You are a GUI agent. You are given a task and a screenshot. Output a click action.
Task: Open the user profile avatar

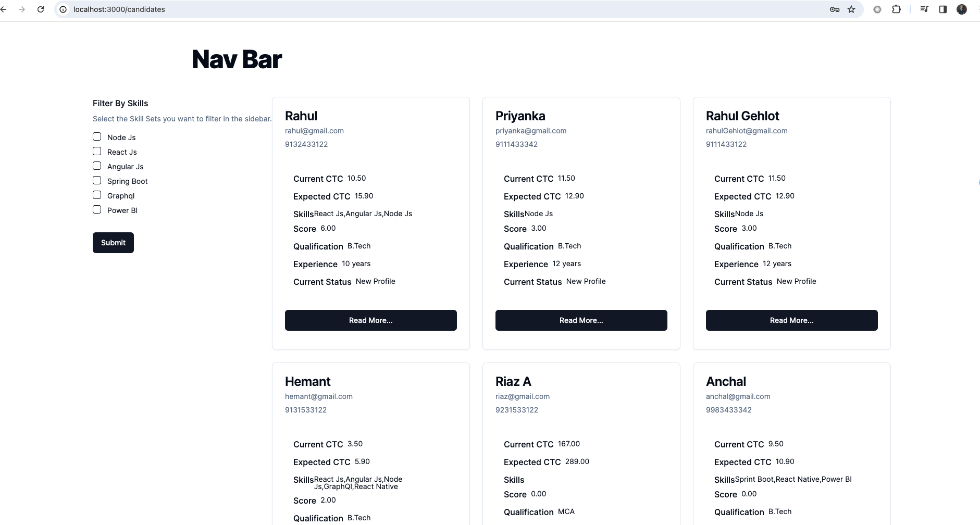pyautogui.click(x=962, y=9)
